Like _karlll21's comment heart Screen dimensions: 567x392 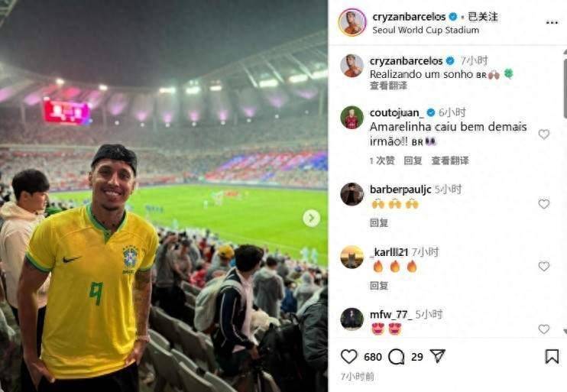[544, 266]
